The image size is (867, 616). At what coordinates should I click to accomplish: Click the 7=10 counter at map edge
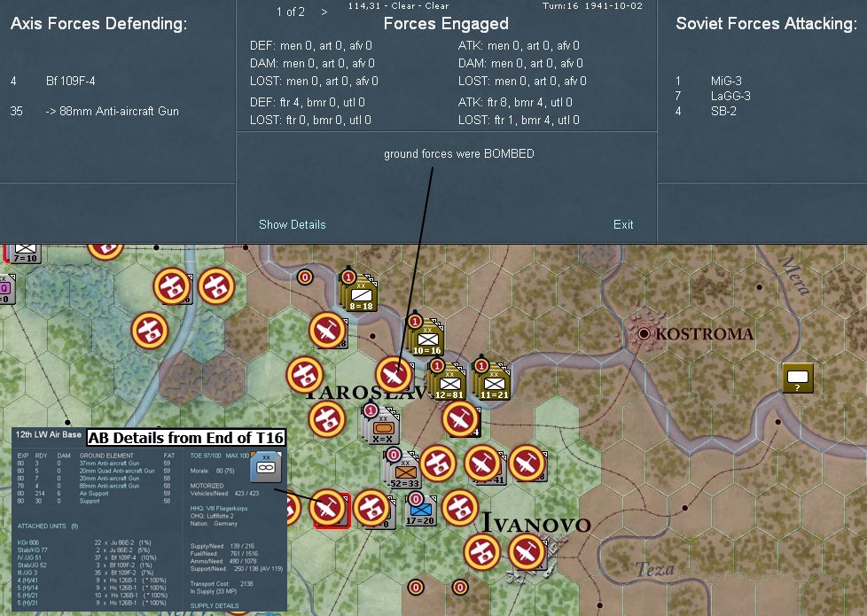point(24,253)
